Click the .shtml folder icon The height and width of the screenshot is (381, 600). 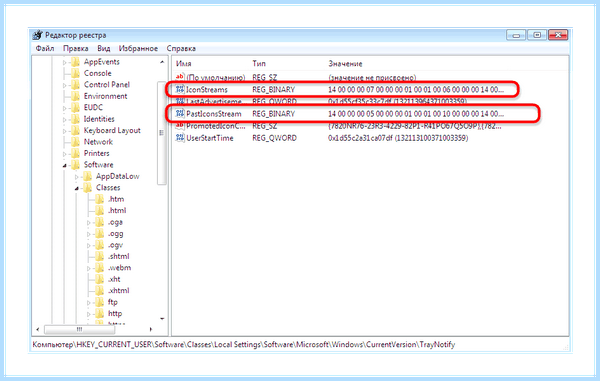coord(99,256)
